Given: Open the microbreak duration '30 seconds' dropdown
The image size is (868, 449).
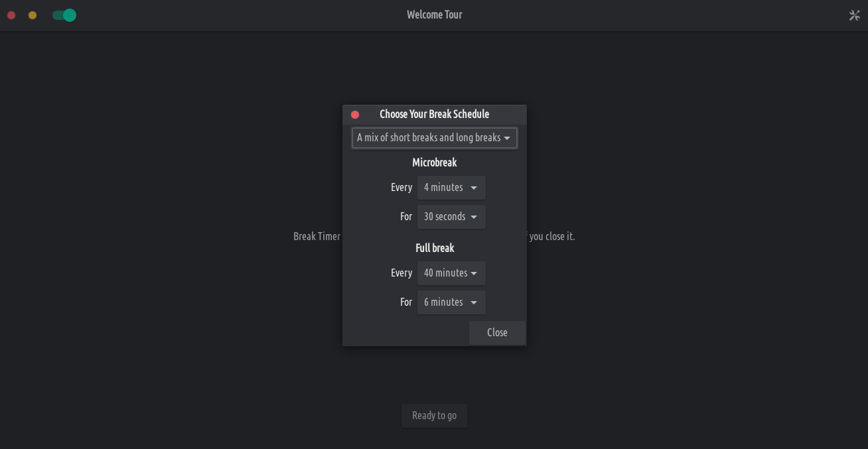Looking at the screenshot, I should point(451,217).
